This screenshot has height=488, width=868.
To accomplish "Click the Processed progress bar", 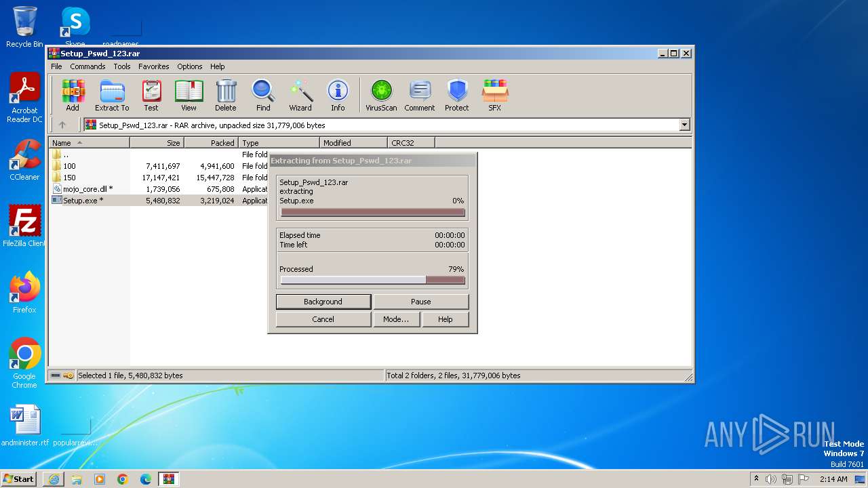I will [373, 280].
